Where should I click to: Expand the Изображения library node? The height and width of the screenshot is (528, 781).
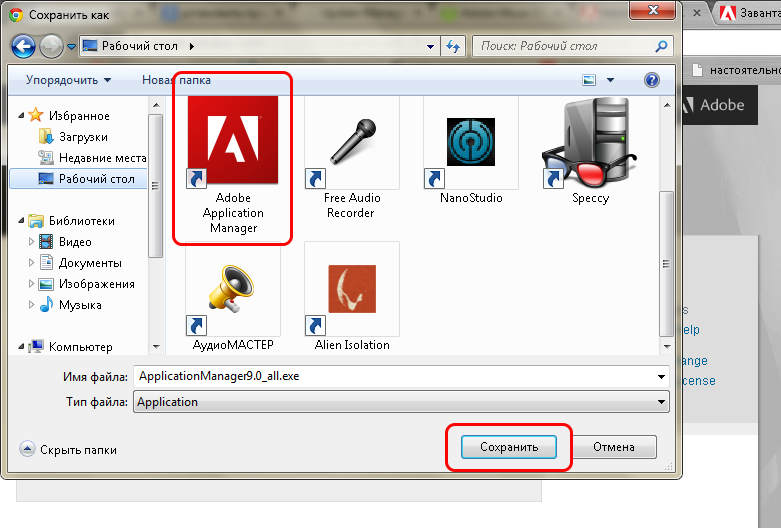(x=31, y=284)
